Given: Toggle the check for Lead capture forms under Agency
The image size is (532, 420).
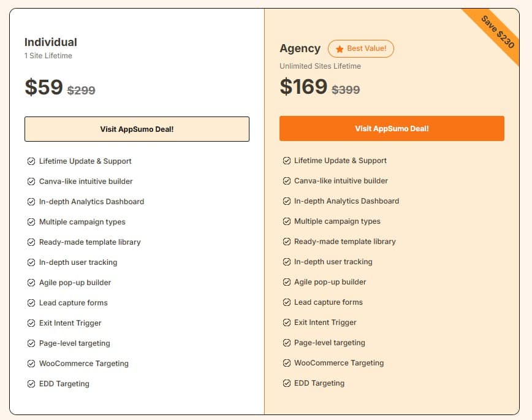Looking at the screenshot, I should (x=286, y=302).
